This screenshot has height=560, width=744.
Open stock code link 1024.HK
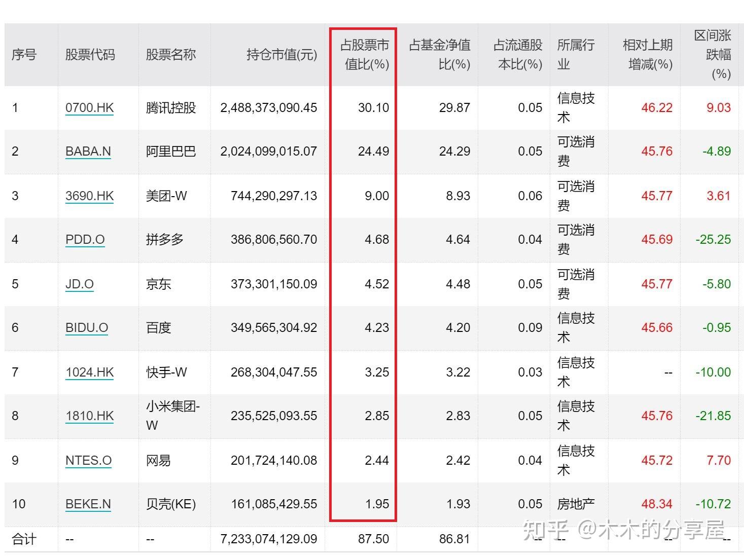coord(89,372)
